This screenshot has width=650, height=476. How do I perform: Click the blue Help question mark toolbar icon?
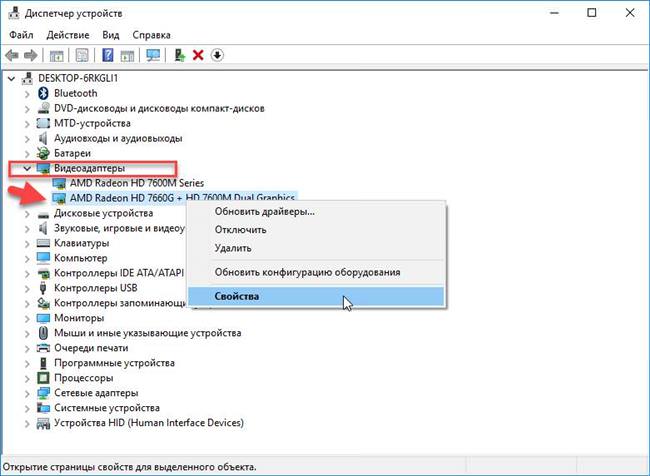[107, 55]
